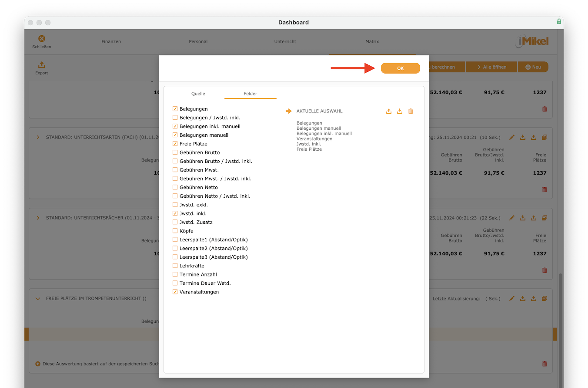Open the Finanzen tab in Dashboard

coord(111,42)
